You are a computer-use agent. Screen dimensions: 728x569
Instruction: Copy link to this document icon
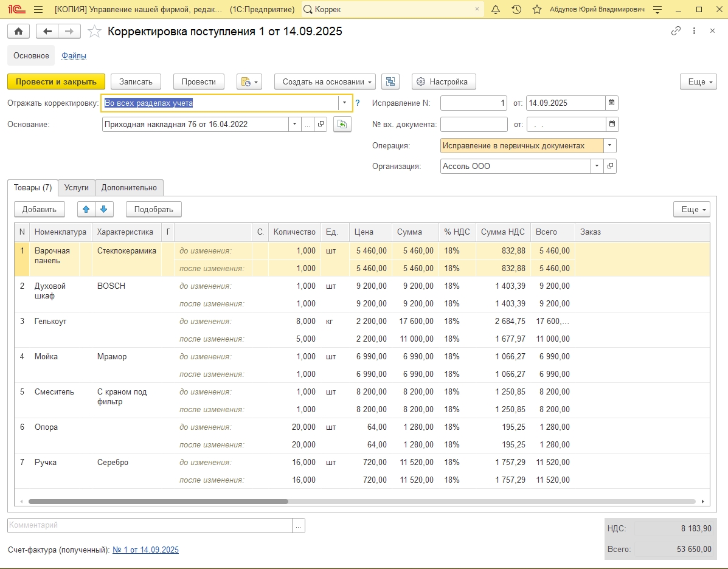point(676,30)
